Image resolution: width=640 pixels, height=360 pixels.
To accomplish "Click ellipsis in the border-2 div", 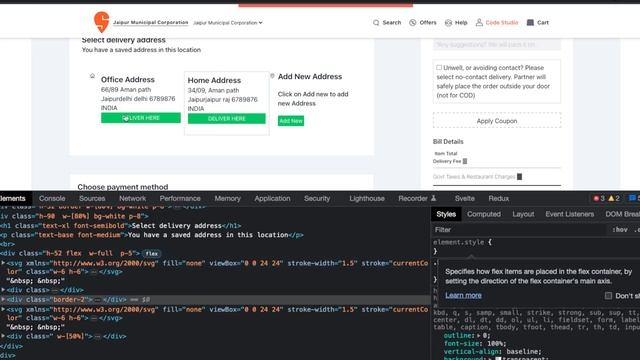I will point(97,300).
